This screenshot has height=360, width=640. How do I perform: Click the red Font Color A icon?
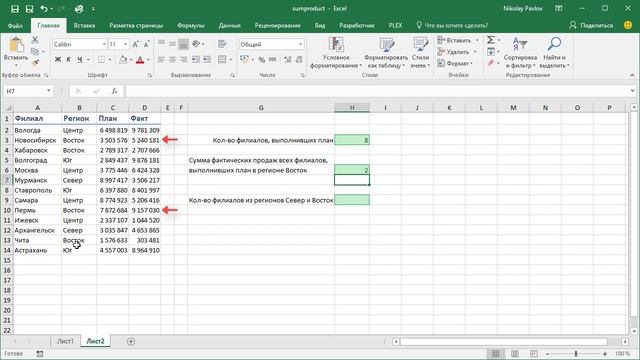140,60
